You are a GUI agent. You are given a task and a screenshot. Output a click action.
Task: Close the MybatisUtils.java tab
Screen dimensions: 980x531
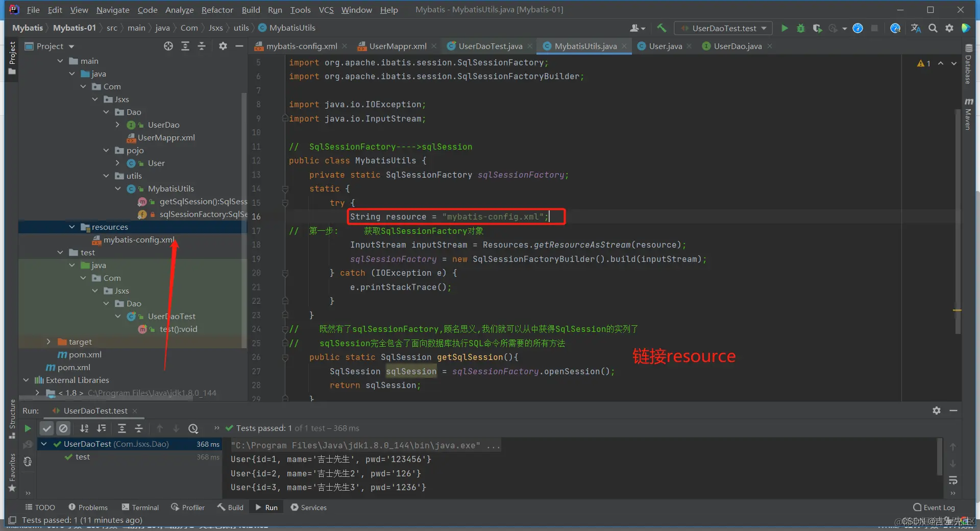coord(624,46)
